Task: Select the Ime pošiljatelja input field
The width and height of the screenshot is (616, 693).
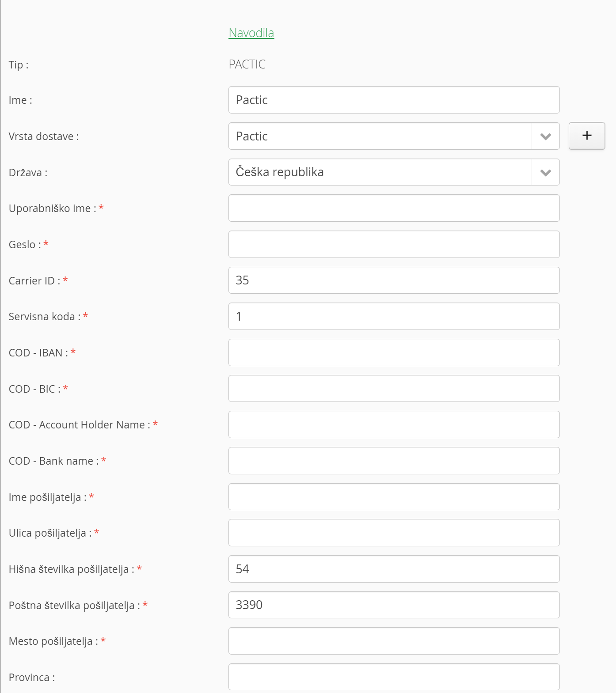Action: point(394,497)
